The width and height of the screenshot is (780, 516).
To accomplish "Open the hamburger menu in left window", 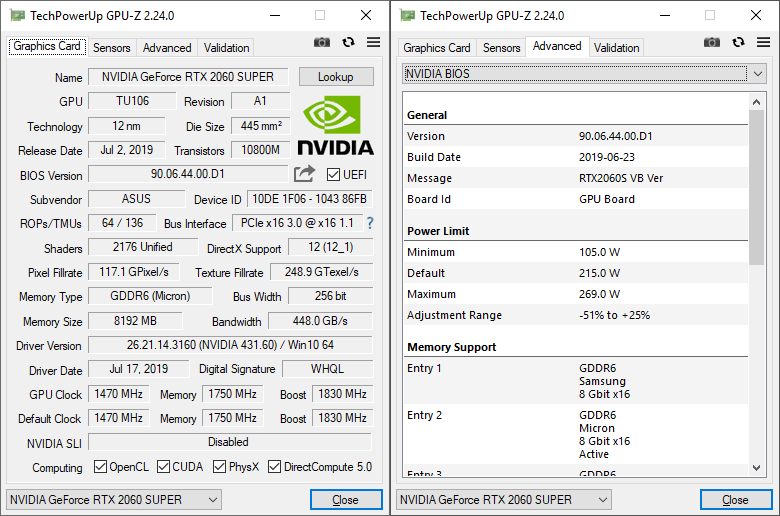I will [374, 42].
